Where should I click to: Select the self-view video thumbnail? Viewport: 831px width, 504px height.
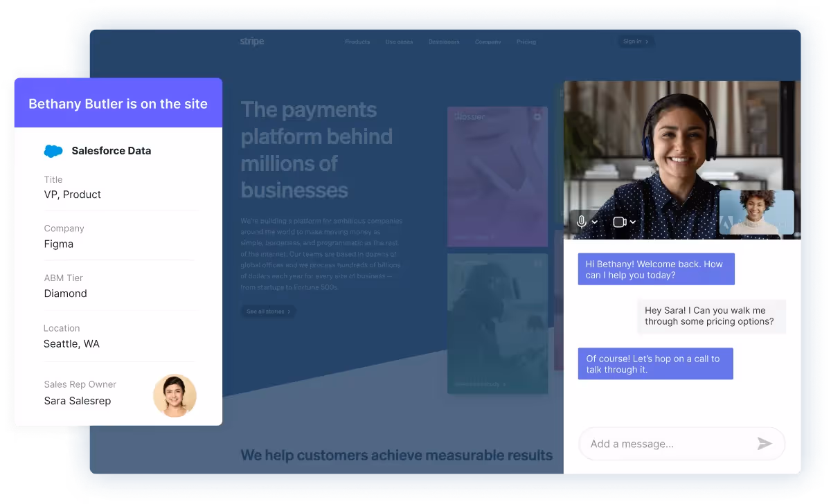pyautogui.click(x=757, y=213)
